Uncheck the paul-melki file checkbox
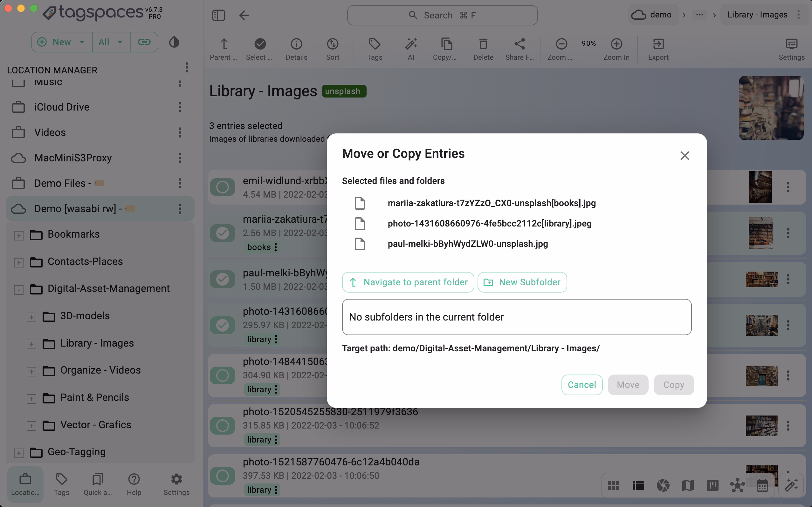Image resolution: width=812 pixels, height=507 pixels. (223, 279)
